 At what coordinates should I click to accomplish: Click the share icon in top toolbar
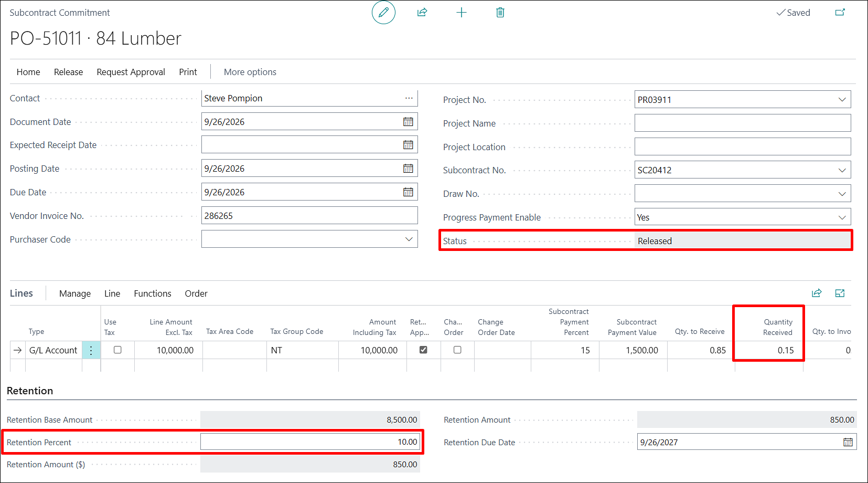[422, 12]
